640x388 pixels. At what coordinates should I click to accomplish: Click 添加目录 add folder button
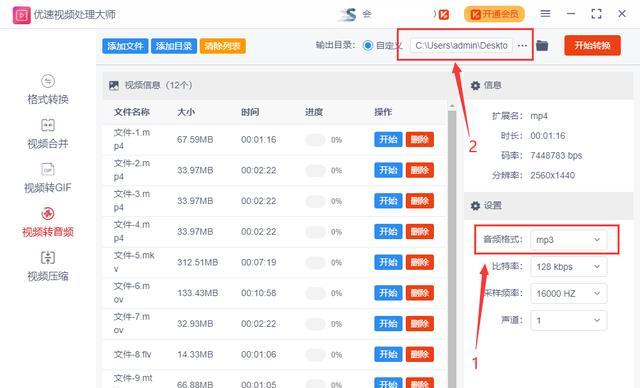(174, 46)
